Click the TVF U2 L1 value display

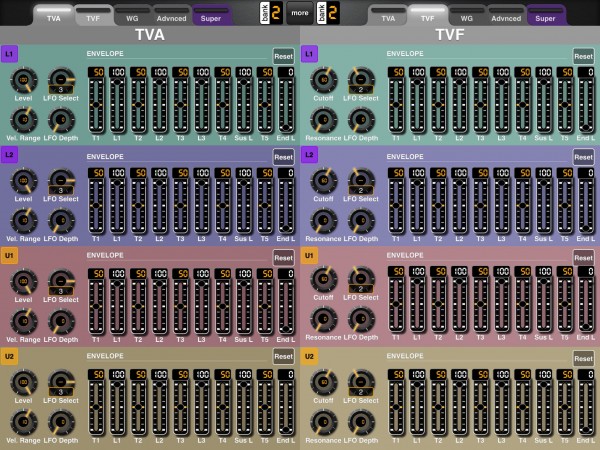point(417,374)
